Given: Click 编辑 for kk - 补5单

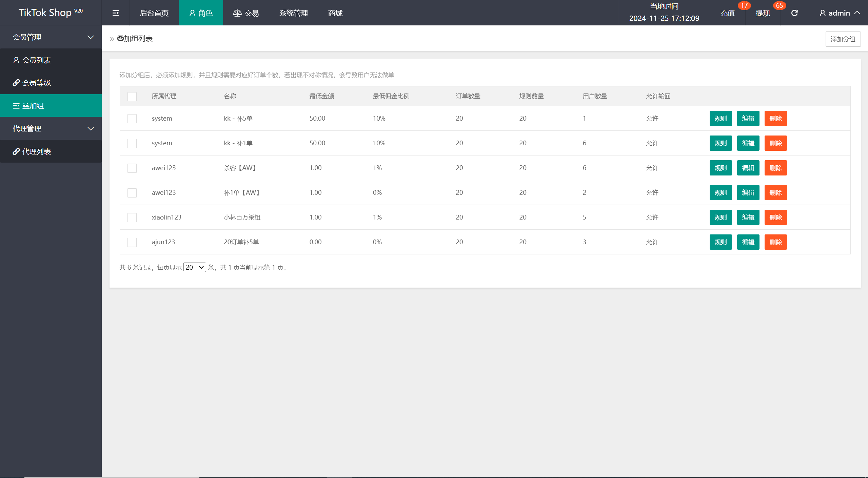Looking at the screenshot, I should [748, 118].
